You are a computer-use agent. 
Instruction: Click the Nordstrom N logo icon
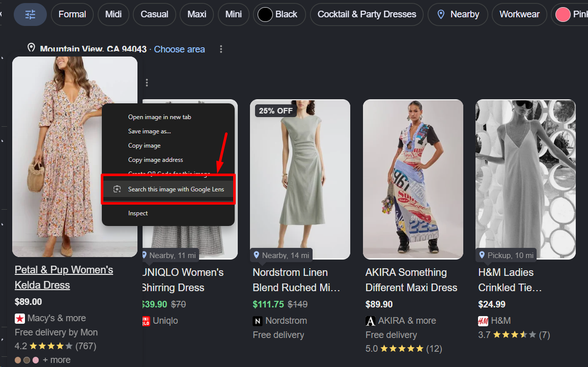click(258, 321)
